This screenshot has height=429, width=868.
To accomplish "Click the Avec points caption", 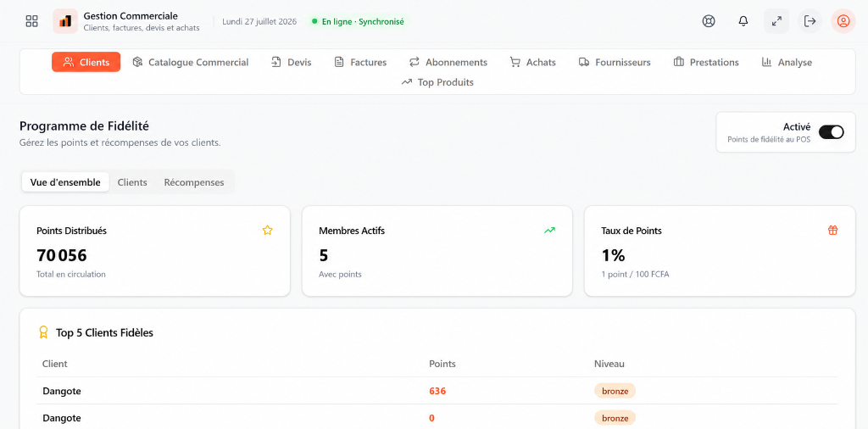I will 340,274.
